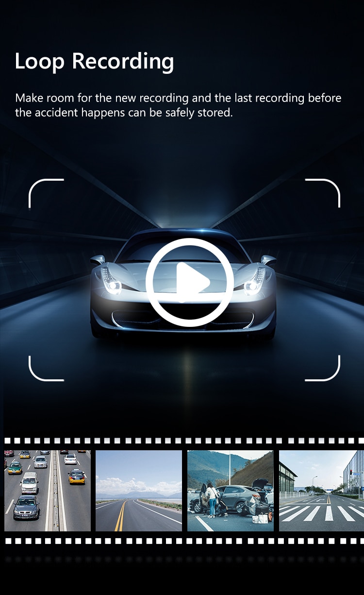Click the "Loop Recording" heading
Screen dimensions: 364x595
tap(94, 62)
